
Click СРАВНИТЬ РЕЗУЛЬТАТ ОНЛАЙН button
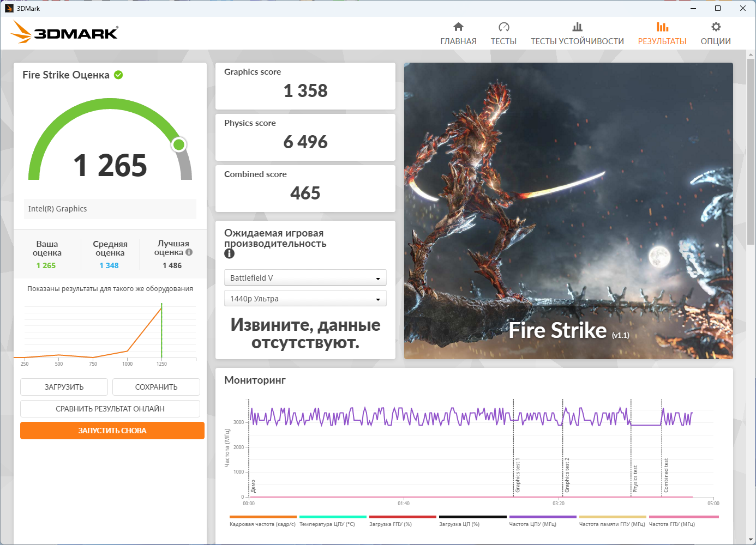pyautogui.click(x=110, y=409)
